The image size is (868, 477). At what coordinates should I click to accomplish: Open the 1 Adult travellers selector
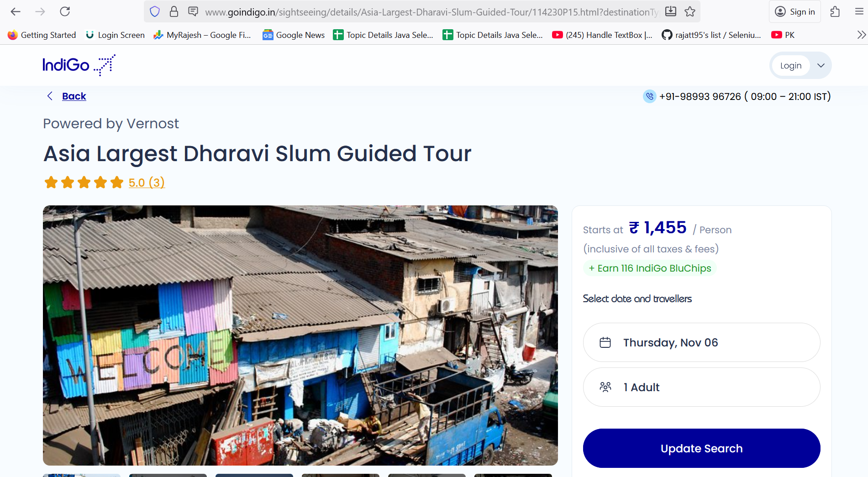click(x=701, y=387)
